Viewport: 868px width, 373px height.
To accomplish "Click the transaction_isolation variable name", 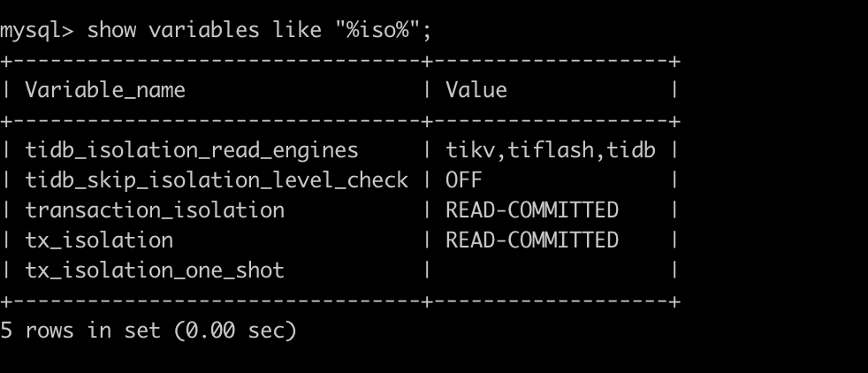I will coord(155,210).
